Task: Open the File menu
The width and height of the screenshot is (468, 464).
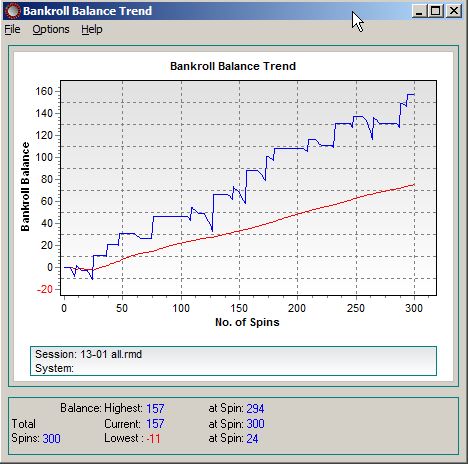Action: 12,30
